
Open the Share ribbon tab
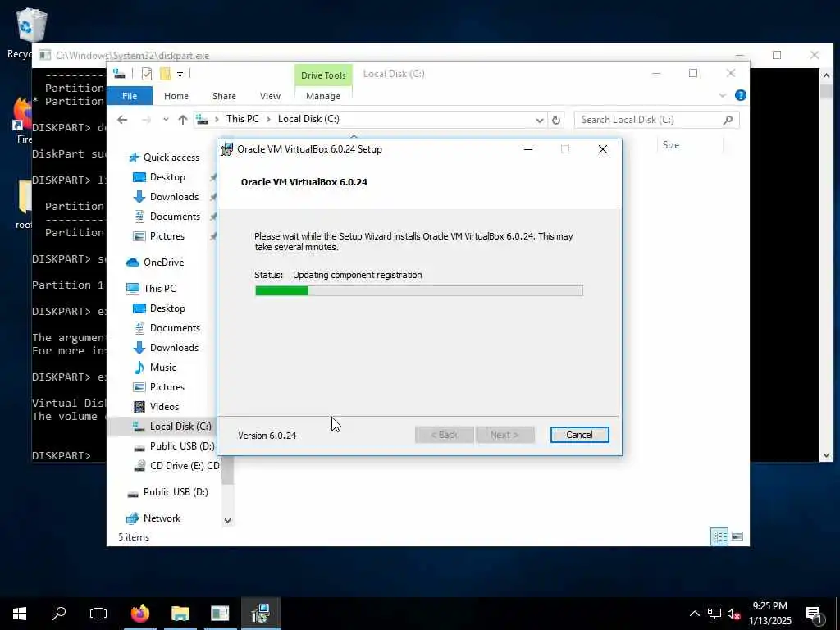[x=224, y=96]
